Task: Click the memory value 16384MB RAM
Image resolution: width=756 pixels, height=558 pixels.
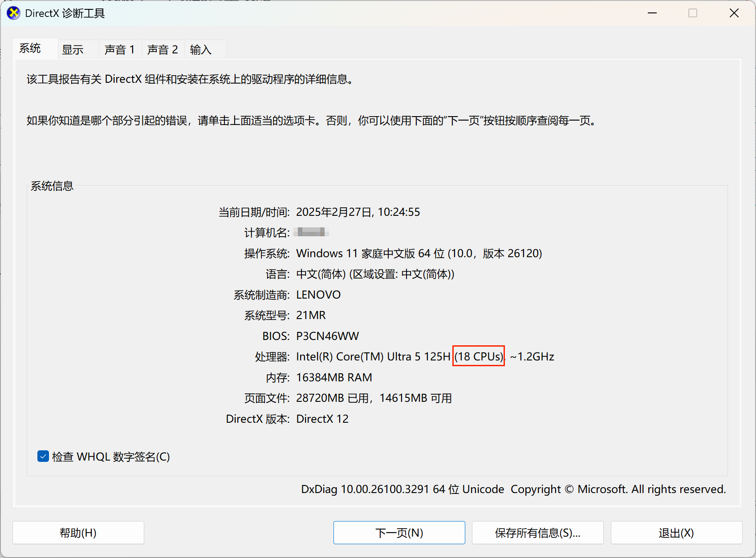Action: click(334, 377)
